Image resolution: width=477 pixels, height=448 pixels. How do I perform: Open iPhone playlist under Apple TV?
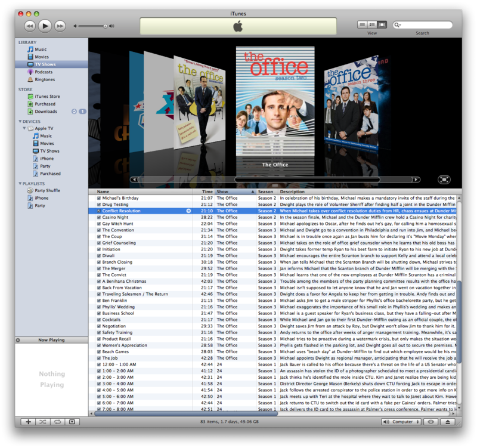[47, 159]
